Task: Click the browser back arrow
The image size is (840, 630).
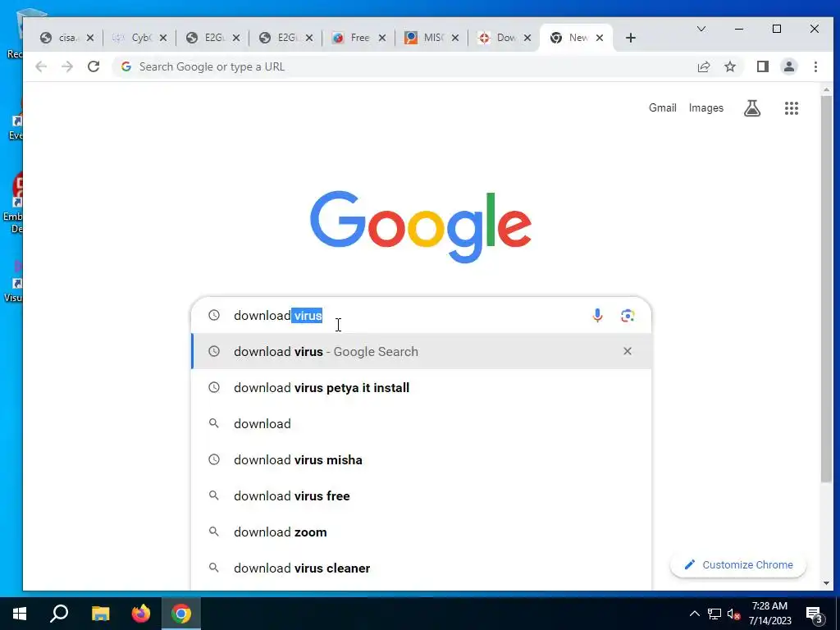Action: (41, 66)
